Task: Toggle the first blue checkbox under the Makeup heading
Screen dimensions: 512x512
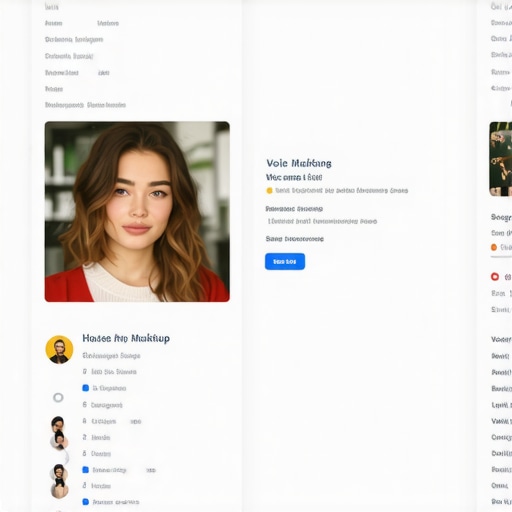Action: pyautogui.click(x=85, y=388)
